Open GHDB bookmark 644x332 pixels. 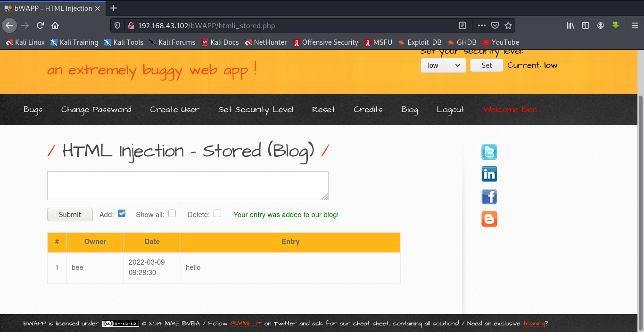click(x=462, y=42)
